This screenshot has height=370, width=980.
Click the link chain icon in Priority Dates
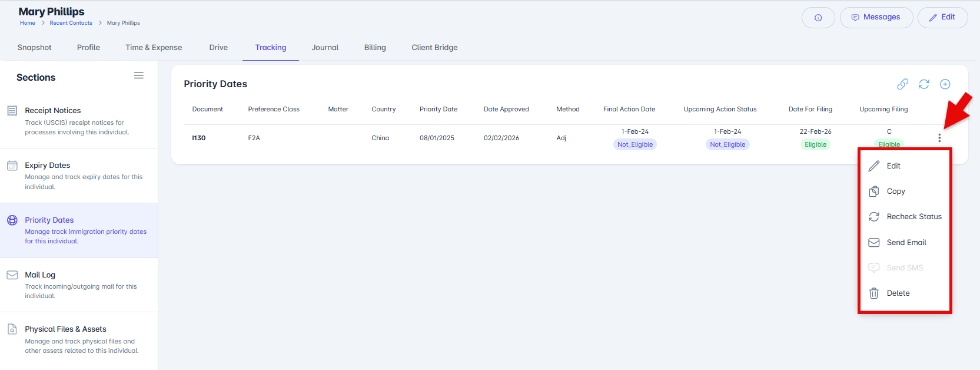pos(902,84)
